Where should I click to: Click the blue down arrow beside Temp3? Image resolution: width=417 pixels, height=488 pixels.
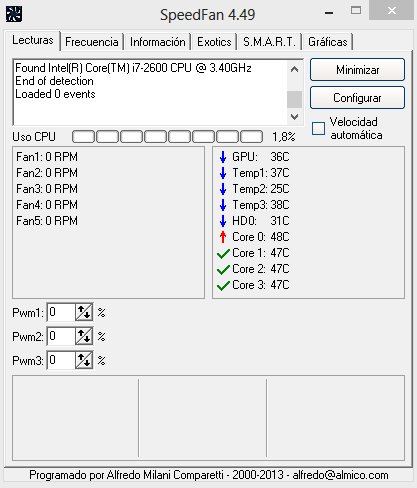(223, 205)
